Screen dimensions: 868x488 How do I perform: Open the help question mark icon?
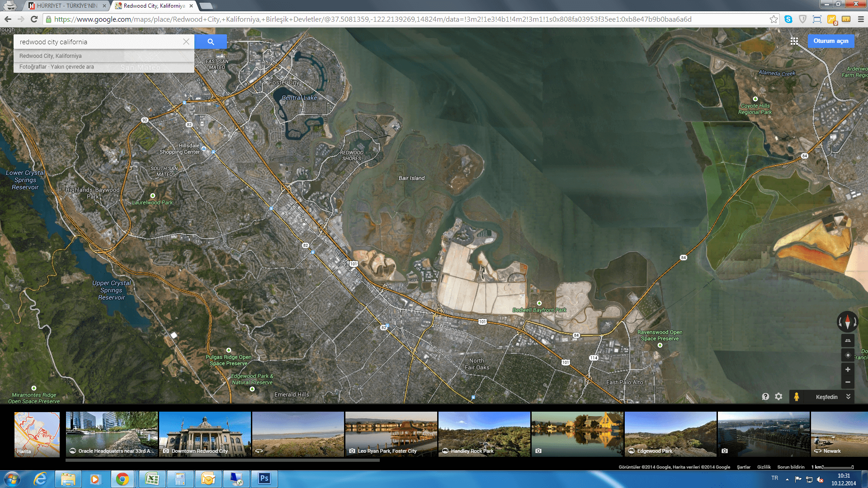coord(765,396)
